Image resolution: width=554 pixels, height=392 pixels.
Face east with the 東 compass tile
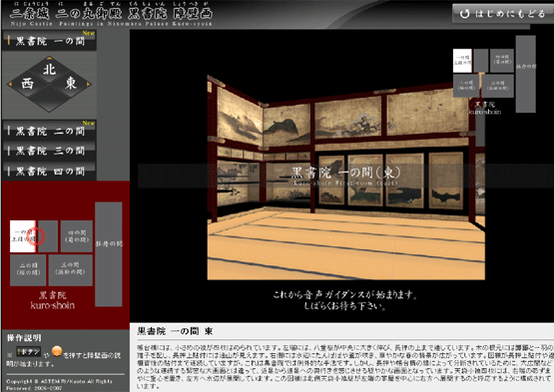71,84
